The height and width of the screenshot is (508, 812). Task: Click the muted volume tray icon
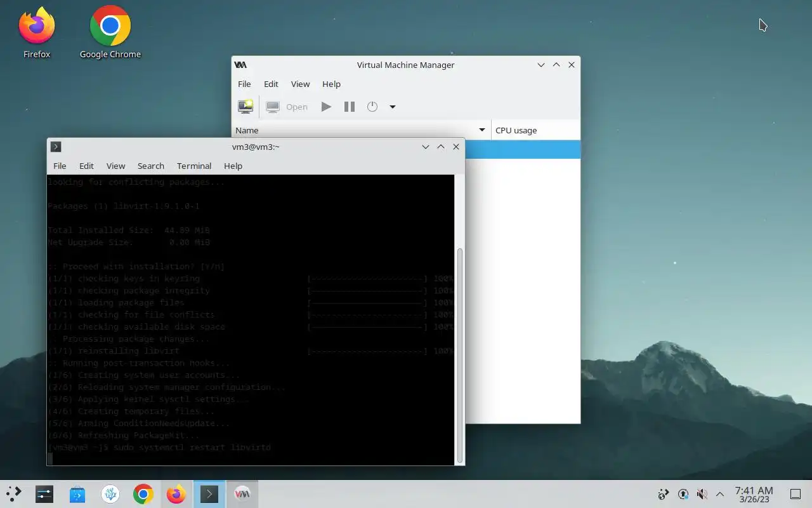(702, 494)
